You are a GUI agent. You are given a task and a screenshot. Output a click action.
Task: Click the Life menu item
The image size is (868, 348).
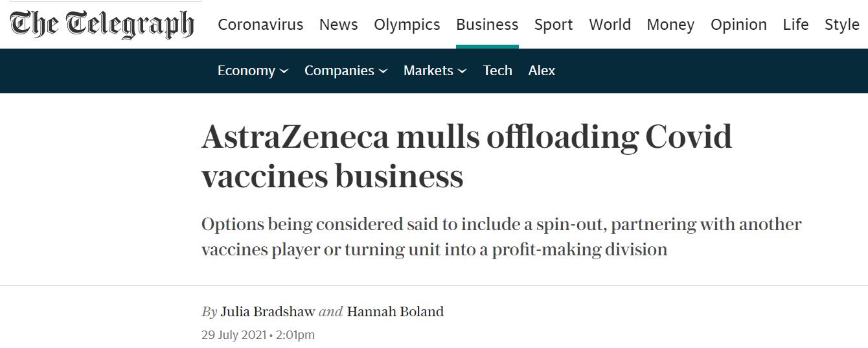(x=795, y=25)
